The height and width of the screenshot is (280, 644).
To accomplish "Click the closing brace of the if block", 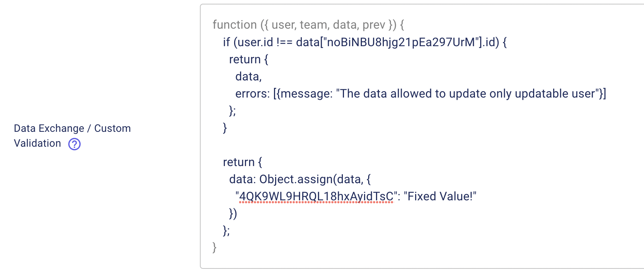I will point(225,128).
